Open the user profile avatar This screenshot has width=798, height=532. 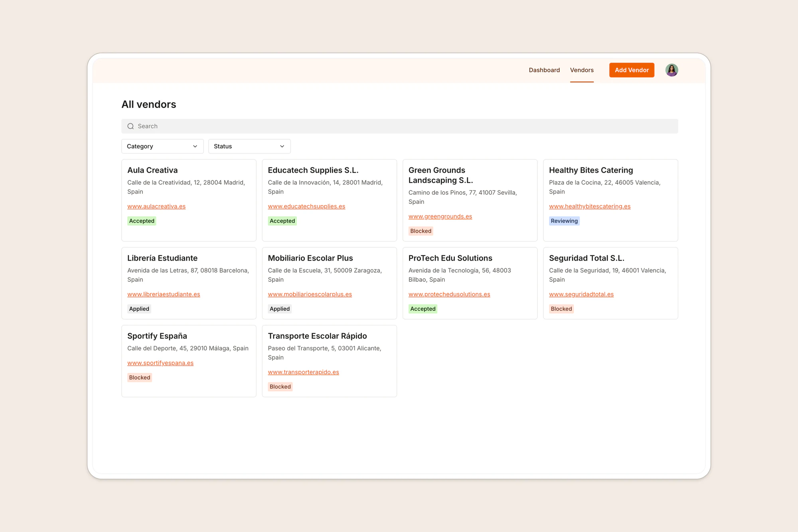672,70
